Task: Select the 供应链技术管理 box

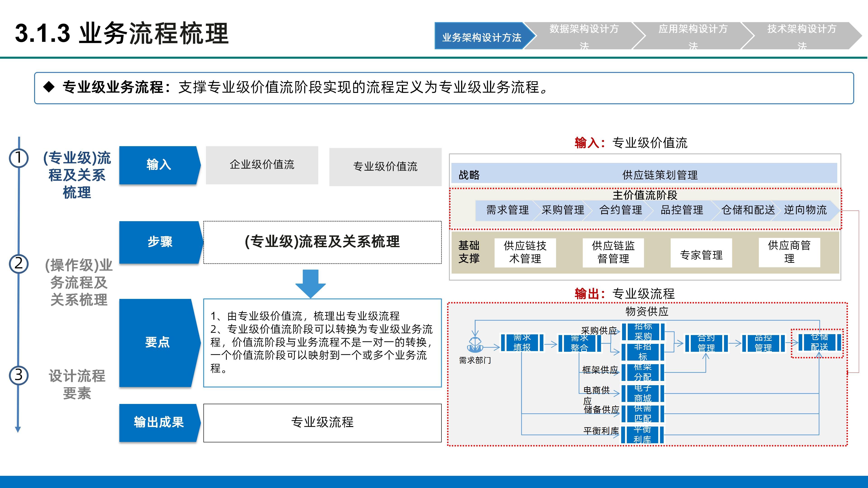Action: point(525,253)
